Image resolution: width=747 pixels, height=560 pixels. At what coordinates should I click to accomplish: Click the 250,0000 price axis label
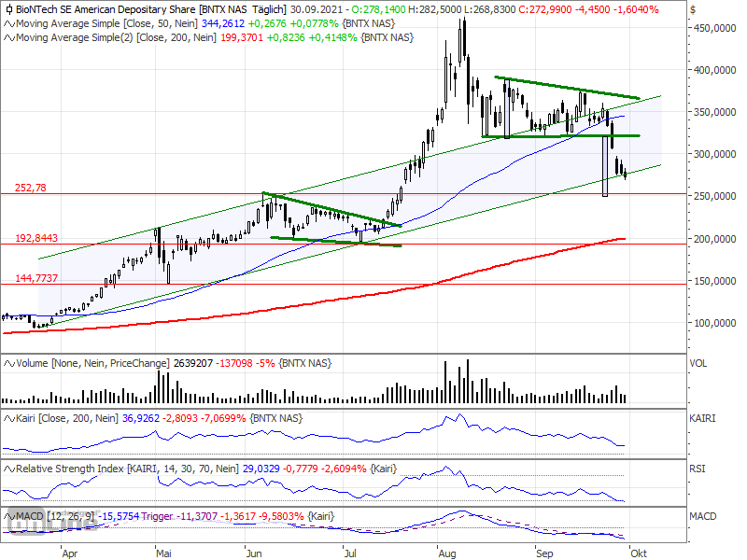tap(715, 196)
